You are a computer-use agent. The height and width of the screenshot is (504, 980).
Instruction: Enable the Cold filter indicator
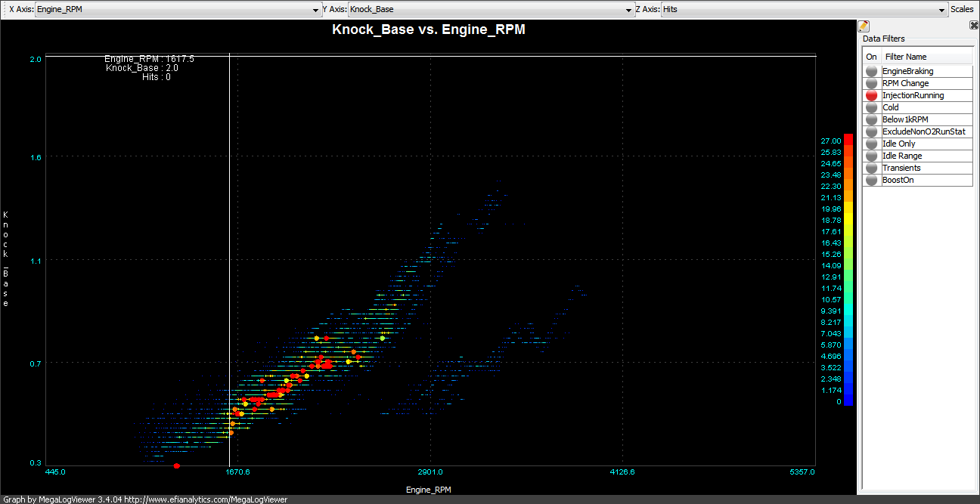pos(872,108)
